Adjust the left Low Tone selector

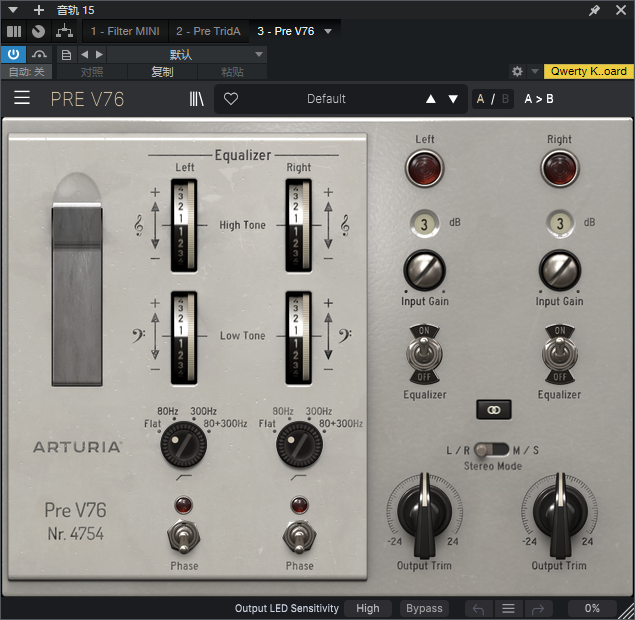(x=184, y=337)
